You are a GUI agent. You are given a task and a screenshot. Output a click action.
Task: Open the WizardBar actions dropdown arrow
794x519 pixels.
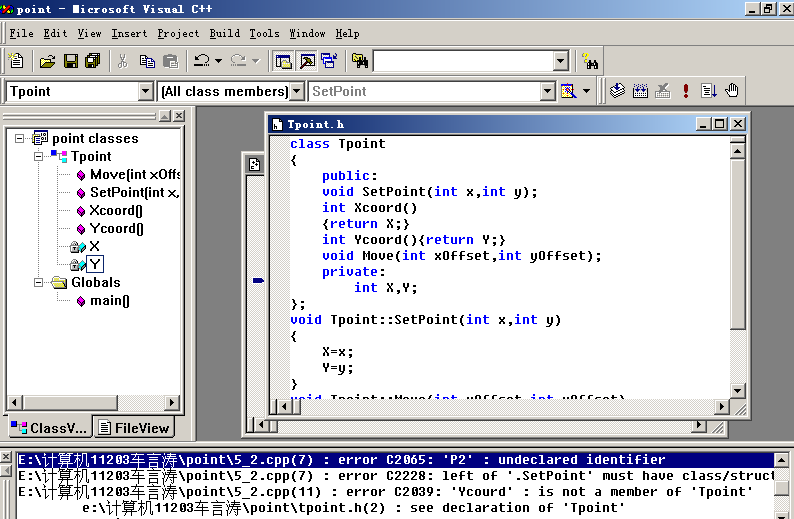click(586, 91)
